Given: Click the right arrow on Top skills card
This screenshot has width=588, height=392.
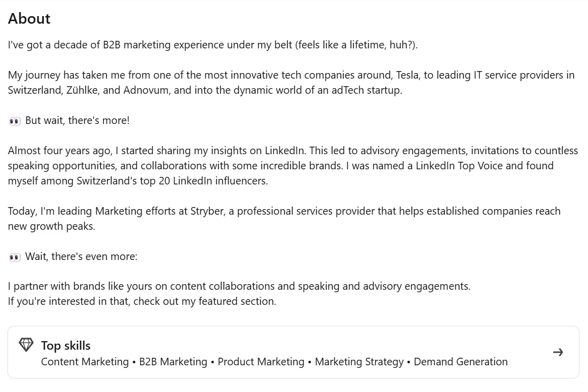Looking at the screenshot, I should click(558, 352).
